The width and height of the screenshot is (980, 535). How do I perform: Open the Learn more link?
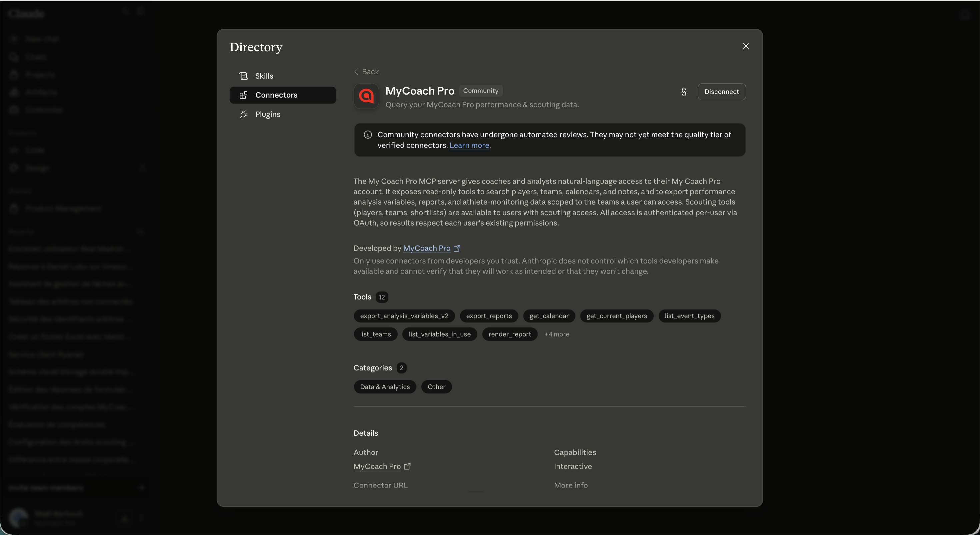pyautogui.click(x=469, y=145)
